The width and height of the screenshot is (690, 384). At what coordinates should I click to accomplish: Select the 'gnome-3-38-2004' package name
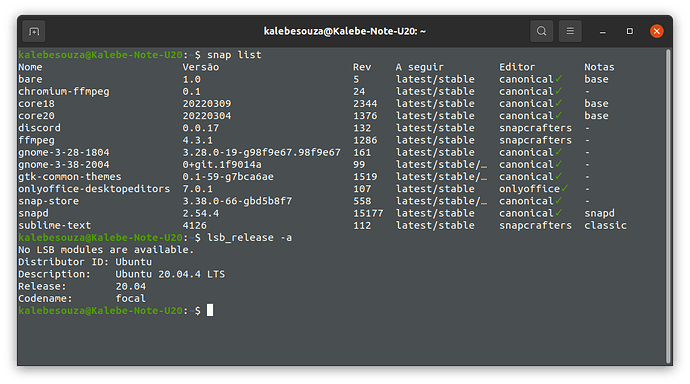coord(64,165)
